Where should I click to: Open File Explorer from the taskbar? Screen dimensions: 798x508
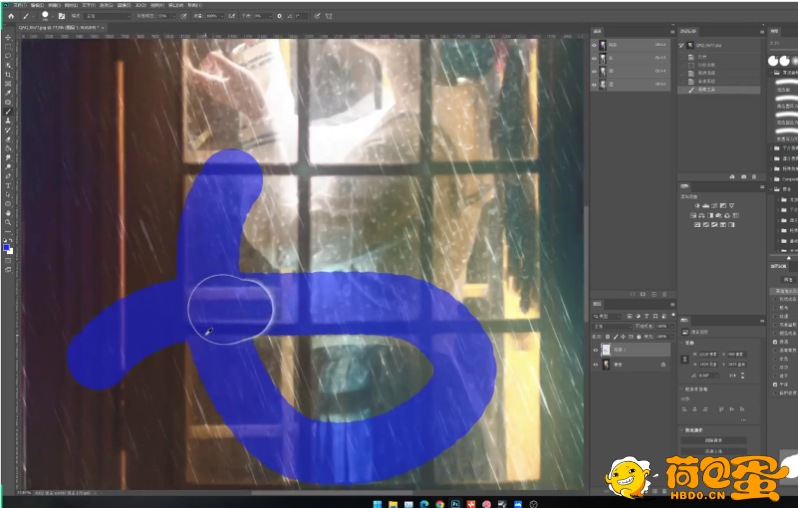(x=393, y=504)
